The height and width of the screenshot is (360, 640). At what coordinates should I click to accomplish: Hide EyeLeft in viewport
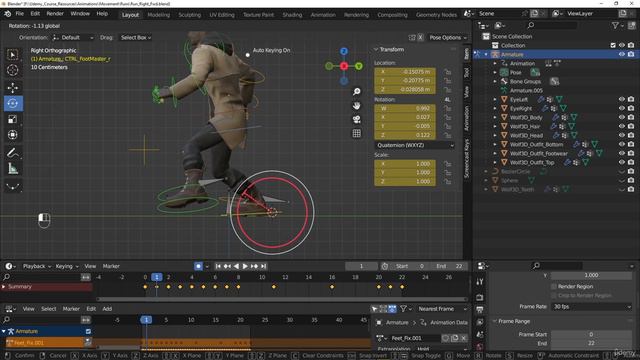pos(622,99)
